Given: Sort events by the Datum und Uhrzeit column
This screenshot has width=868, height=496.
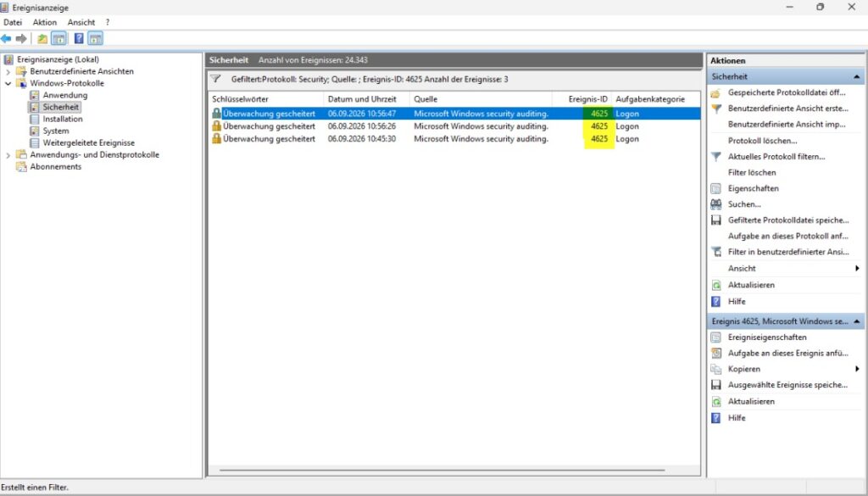Looking at the screenshot, I should pyautogui.click(x=366, y=99).
